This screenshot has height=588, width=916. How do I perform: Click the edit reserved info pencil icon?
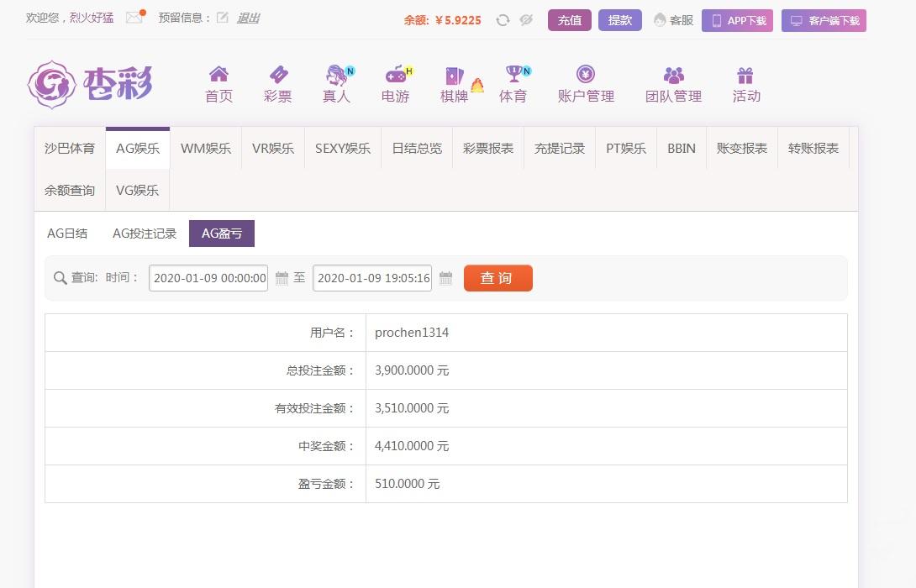222,18
